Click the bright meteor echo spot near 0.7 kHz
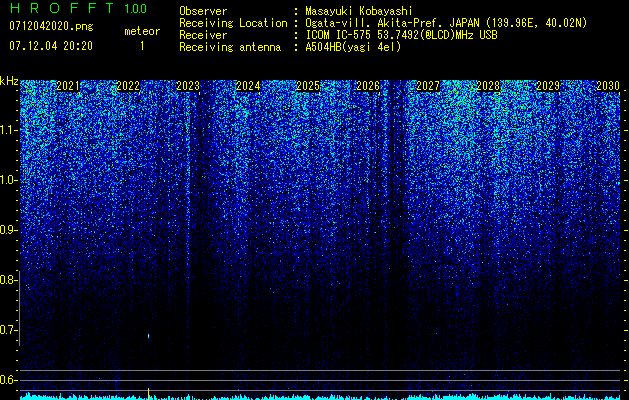629x400 pixels. [x=148, y=336]
